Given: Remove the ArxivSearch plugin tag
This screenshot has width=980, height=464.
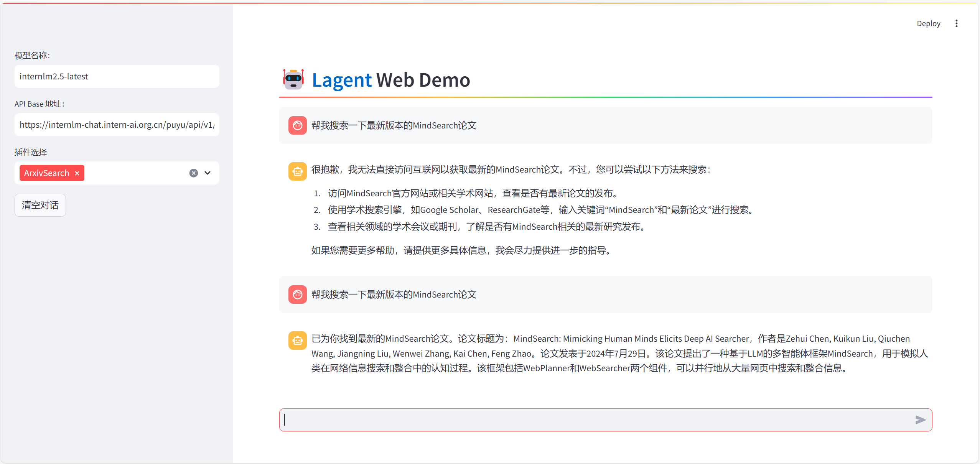Looking at the screenshot, I should [x=77, y=173].
